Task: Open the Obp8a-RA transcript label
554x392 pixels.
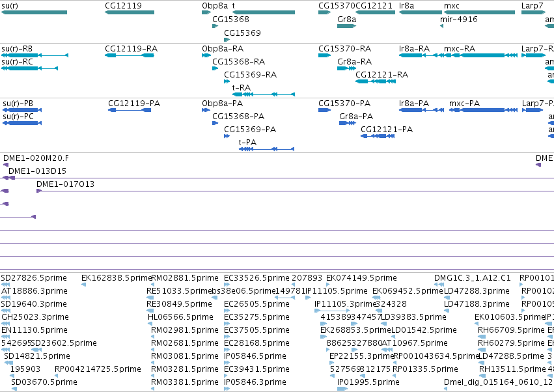Action: 223,48
